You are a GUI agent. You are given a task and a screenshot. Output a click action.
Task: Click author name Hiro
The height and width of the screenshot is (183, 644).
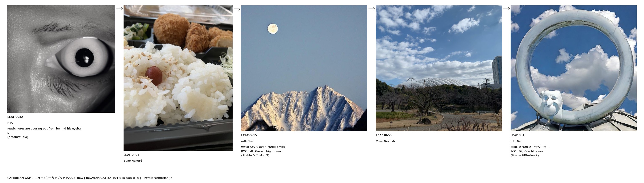(x=10, y=123)
